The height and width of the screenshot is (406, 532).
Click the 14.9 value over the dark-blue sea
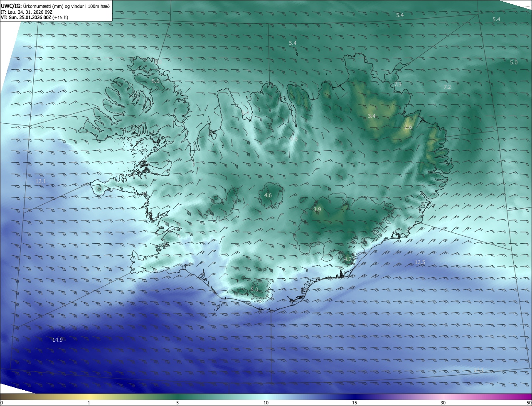coord(57,340)
